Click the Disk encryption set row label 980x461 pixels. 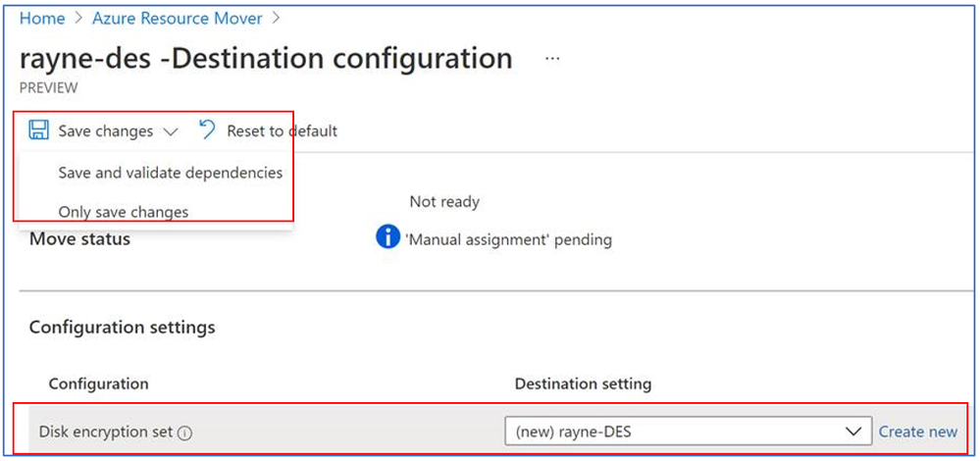tap(106, 432)
